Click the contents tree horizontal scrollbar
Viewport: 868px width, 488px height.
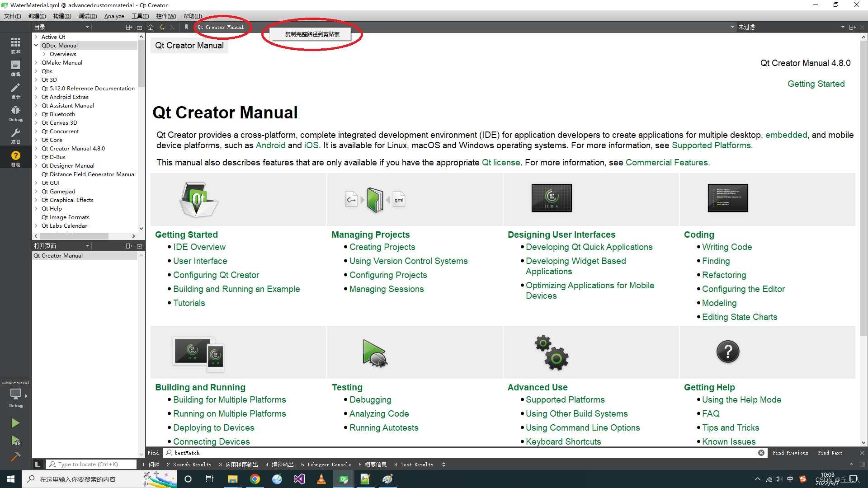click(74, 236)
